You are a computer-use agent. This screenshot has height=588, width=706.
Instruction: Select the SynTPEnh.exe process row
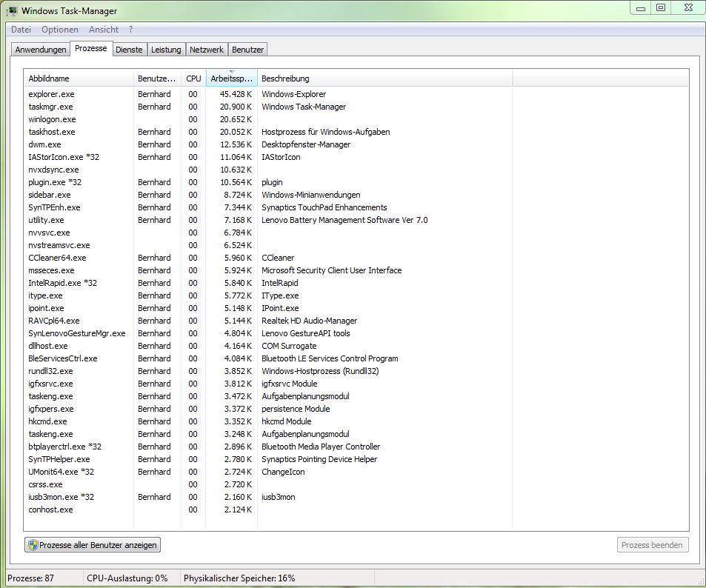pyautogui.click(x=268, y=207)
